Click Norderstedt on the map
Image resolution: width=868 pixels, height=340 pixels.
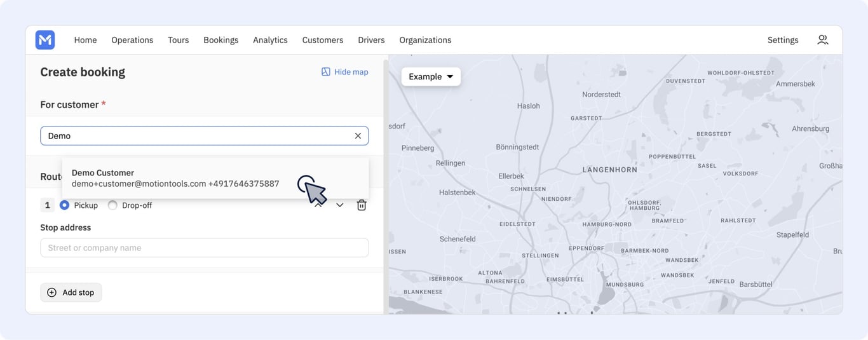tap(601, 94)
